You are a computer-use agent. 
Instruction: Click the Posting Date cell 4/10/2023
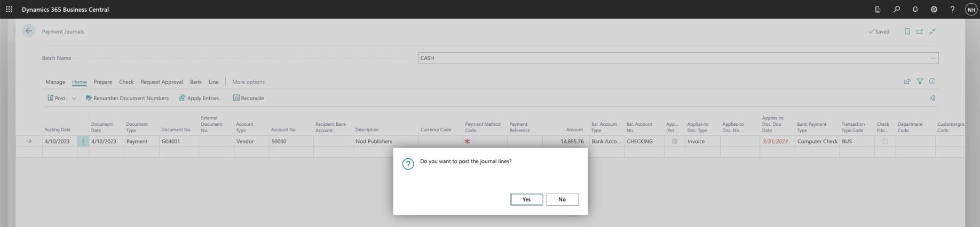[x=59, y=141]
